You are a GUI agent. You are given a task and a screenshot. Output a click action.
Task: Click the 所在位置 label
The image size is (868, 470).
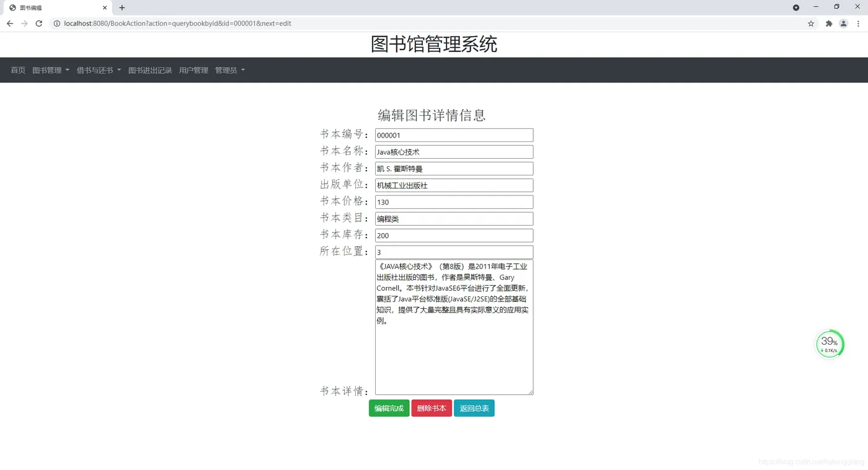pos(345,252)
